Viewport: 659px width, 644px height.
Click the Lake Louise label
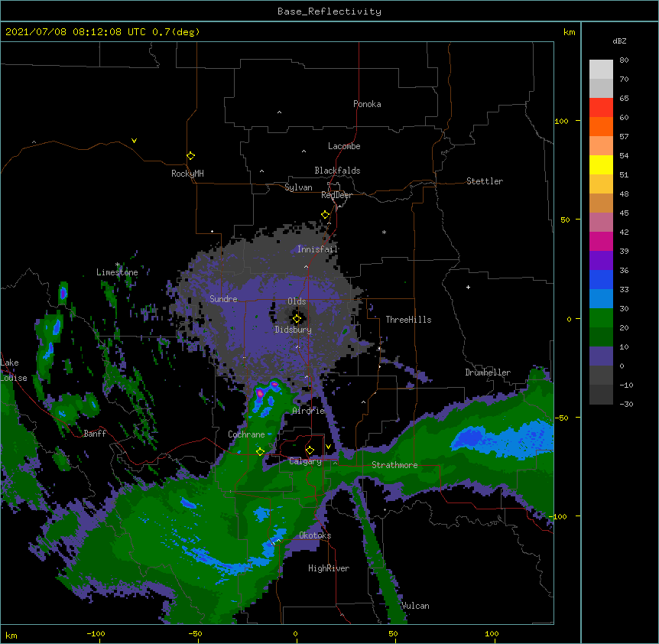pos(14,370)
